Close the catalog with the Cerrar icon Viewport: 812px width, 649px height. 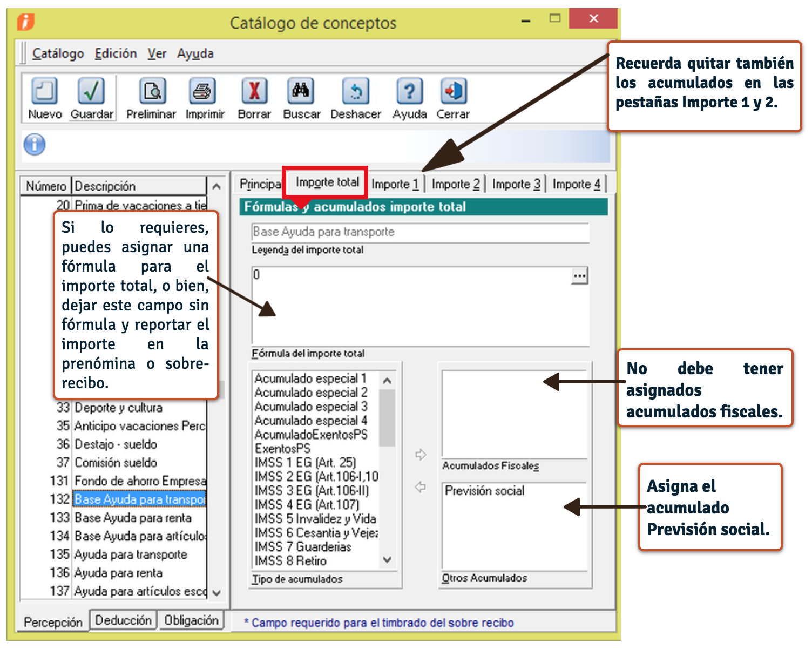click(453, 92)
